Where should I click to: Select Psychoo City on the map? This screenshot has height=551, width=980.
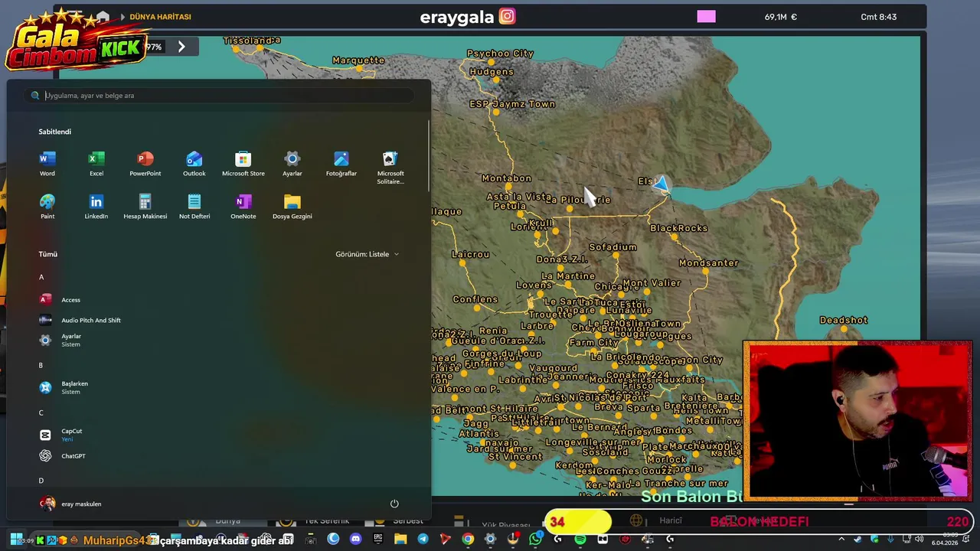500,54
